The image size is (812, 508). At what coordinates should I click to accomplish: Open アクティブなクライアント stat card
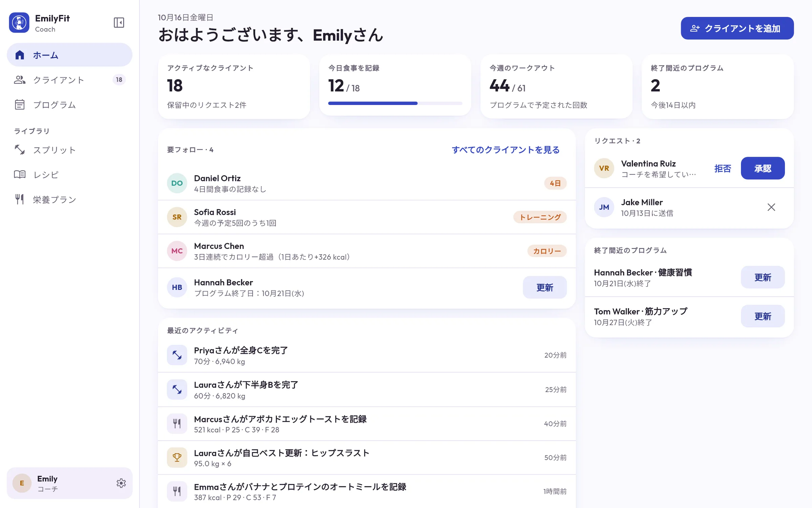tap(234, 87)
